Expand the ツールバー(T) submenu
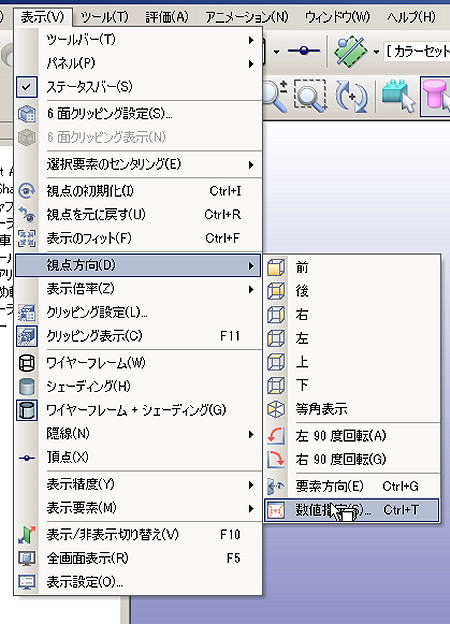The width and height of the screenshot is (450, 624). point(138,40)
